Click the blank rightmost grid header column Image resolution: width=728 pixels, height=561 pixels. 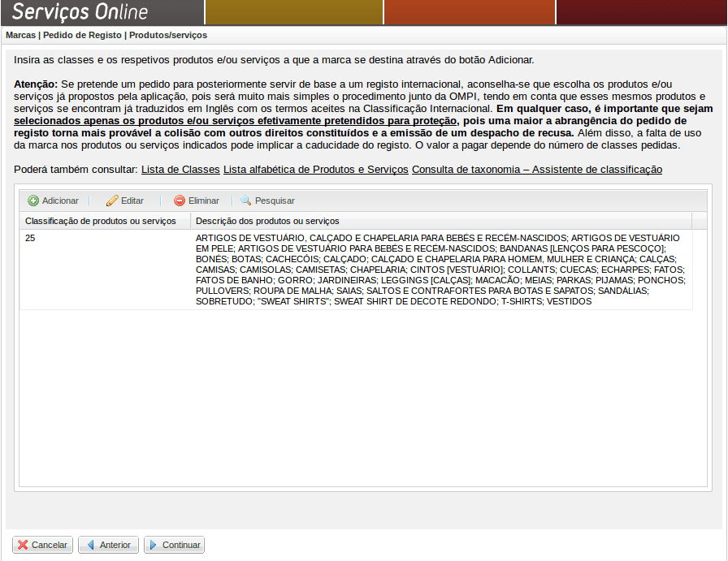(700, 221)
